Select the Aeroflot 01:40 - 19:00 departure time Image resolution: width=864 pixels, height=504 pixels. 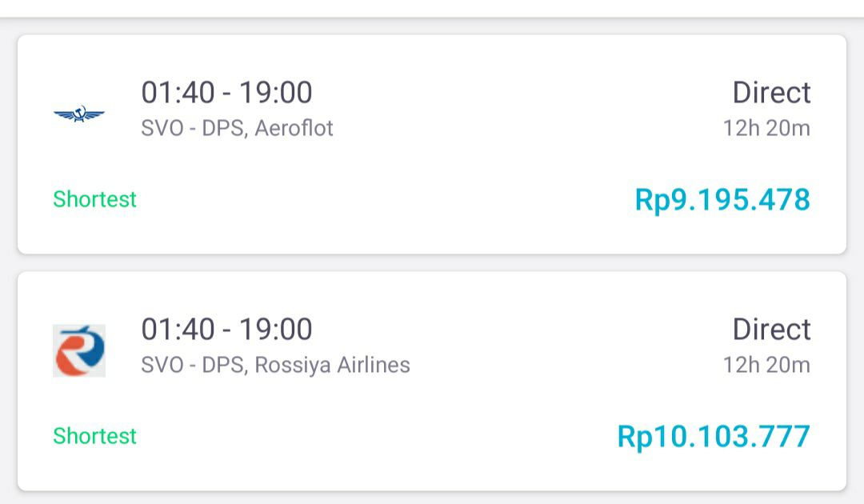click(x=226, y=92)
